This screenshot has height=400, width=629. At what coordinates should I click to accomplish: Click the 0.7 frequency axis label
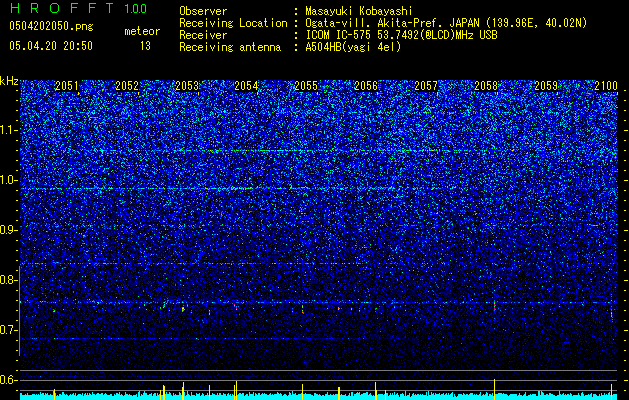pos(9,330)
